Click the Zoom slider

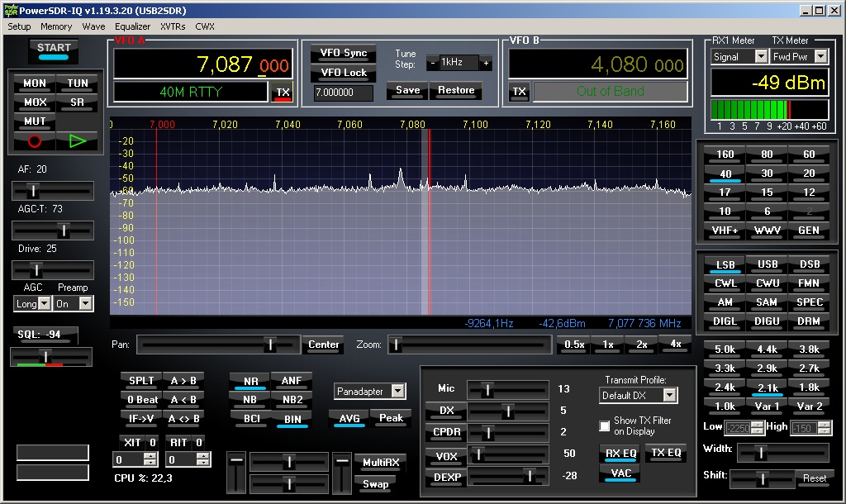point(470,345)
